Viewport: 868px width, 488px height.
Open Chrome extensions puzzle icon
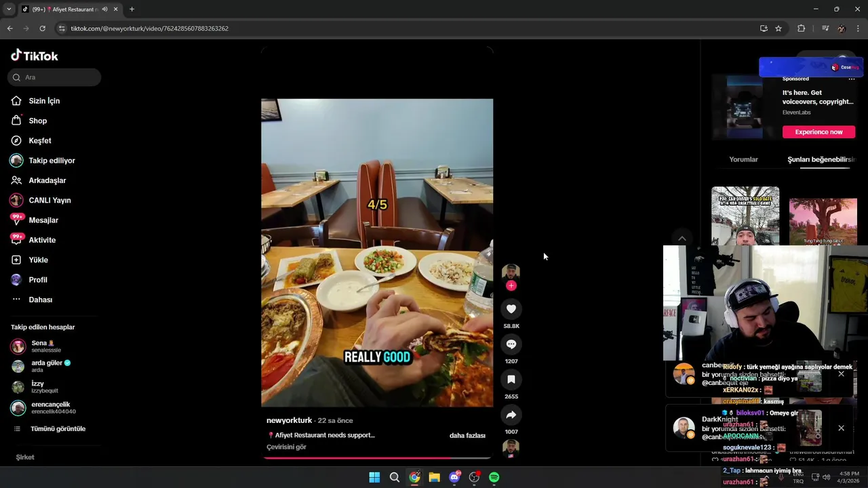coord(801,28)
